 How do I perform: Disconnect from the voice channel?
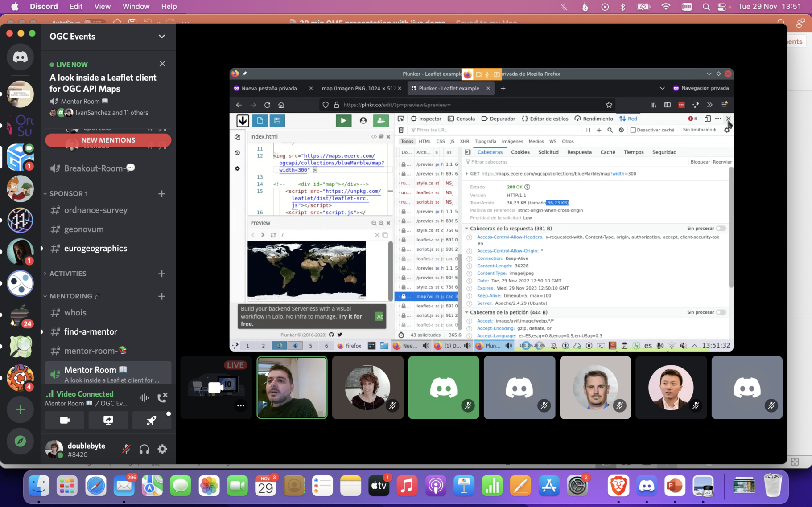(162, 397)
